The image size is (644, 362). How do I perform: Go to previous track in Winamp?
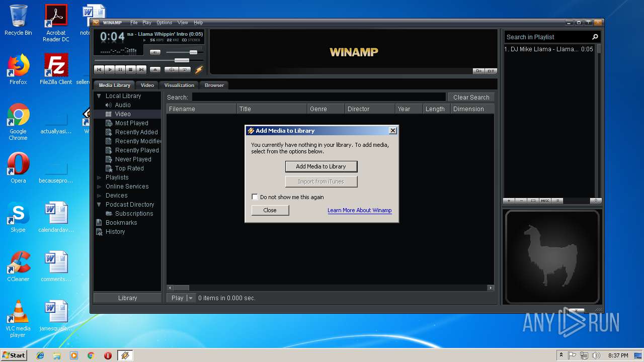[x=99, y=70]
